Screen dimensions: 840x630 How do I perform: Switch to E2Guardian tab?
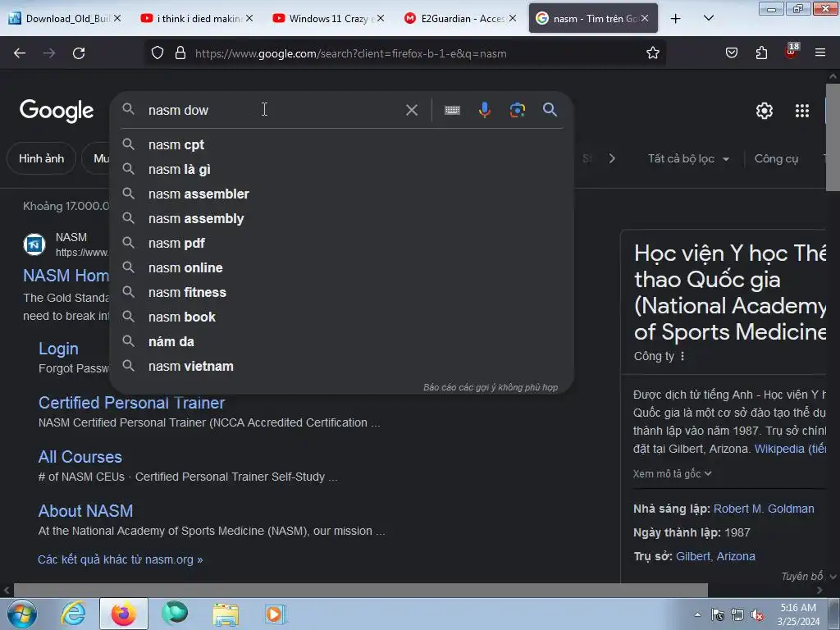pos(459,19)
